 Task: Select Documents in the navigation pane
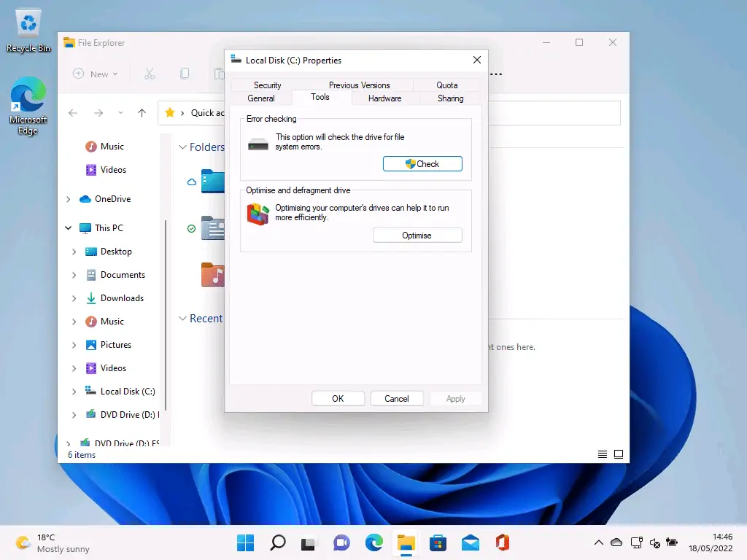pos(121,275)
